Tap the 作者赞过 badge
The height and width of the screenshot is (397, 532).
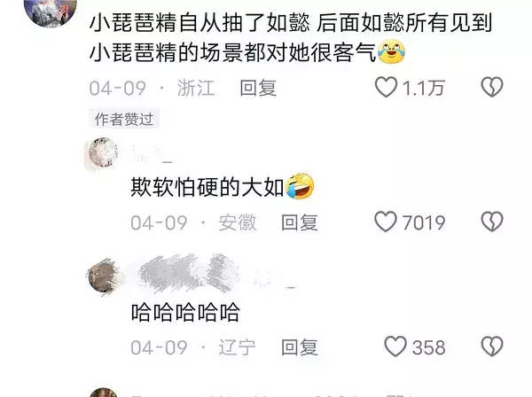click(124, 119)
